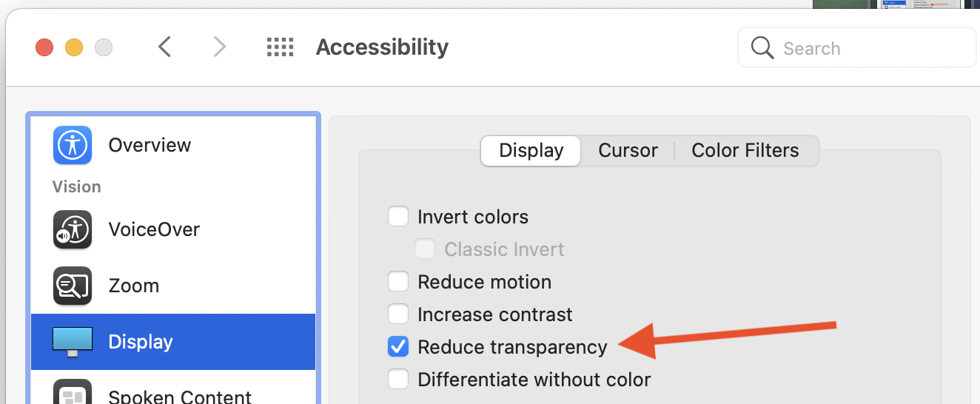Enable the Invert colors checkbox
The width and height of the screenshot is (980, 404).
pos(398,217)
